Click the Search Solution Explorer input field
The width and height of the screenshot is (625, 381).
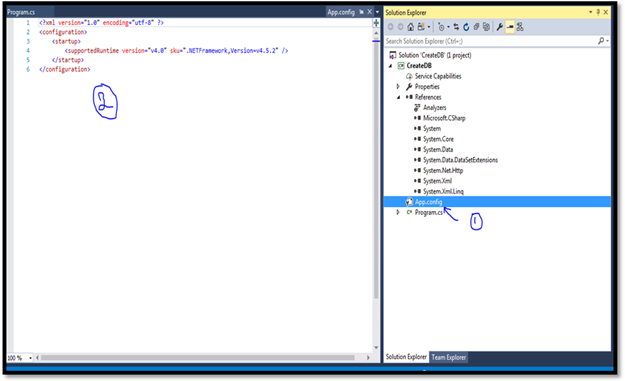pos(490,41)
